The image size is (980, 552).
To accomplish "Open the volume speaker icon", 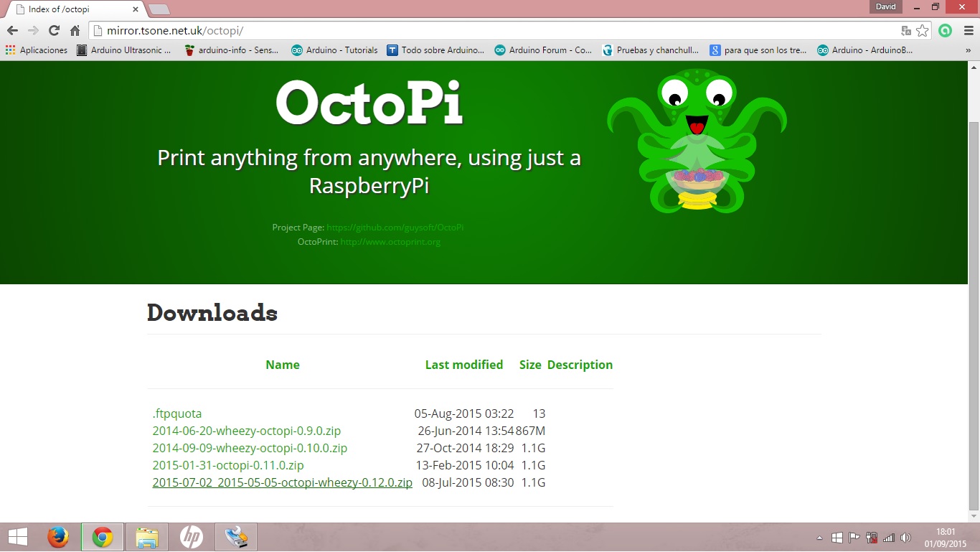I will [905, 537].
